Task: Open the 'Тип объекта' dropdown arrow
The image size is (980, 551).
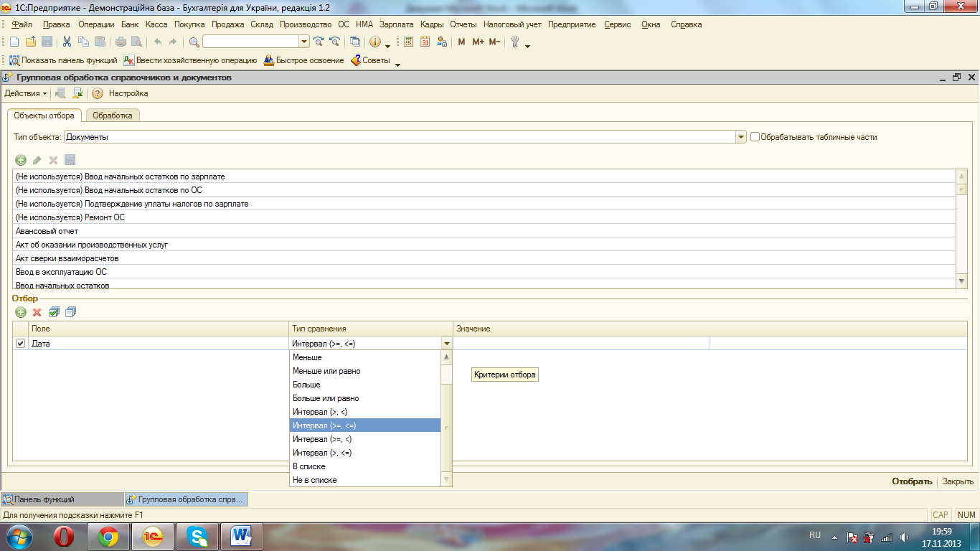Action: (741, 137)
